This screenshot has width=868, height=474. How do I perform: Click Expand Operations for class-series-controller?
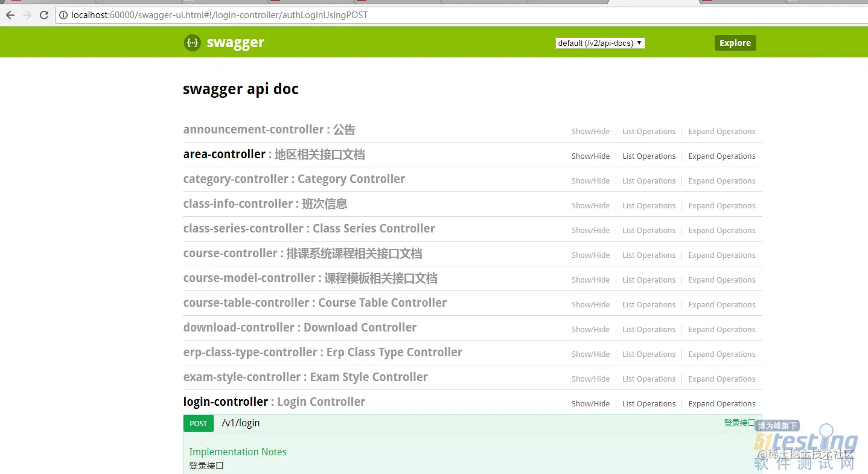(x=722, y=231)
